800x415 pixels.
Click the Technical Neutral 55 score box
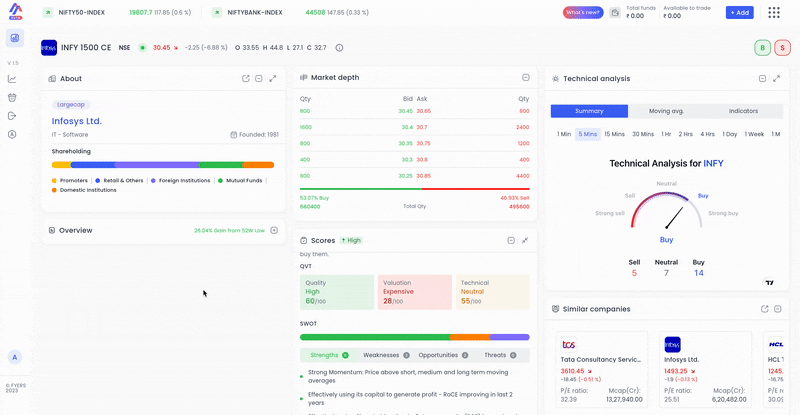(x=492, y=292)
